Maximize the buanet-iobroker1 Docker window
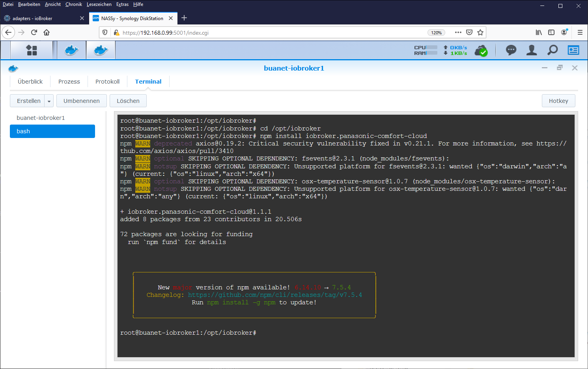This screenshot has width=588, height=369. coord(560,68)
